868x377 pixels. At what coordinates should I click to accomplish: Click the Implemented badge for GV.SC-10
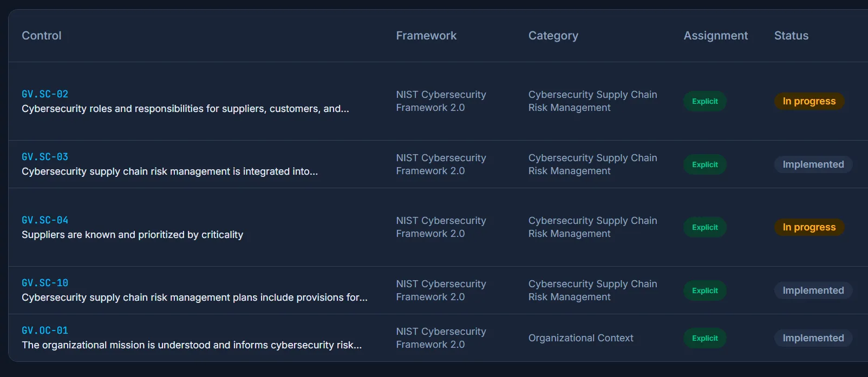(x=813, y=290)
